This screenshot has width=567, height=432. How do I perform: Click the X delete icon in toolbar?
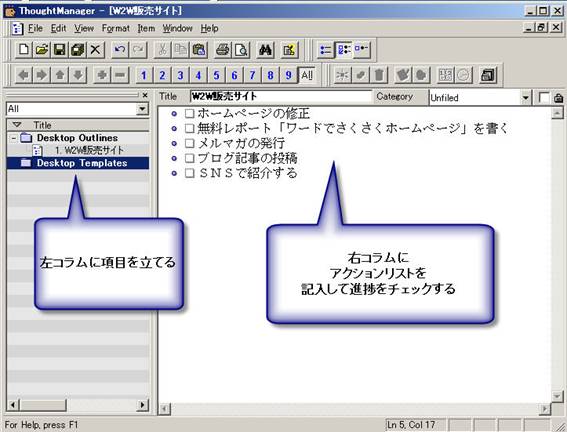[95, 50]
